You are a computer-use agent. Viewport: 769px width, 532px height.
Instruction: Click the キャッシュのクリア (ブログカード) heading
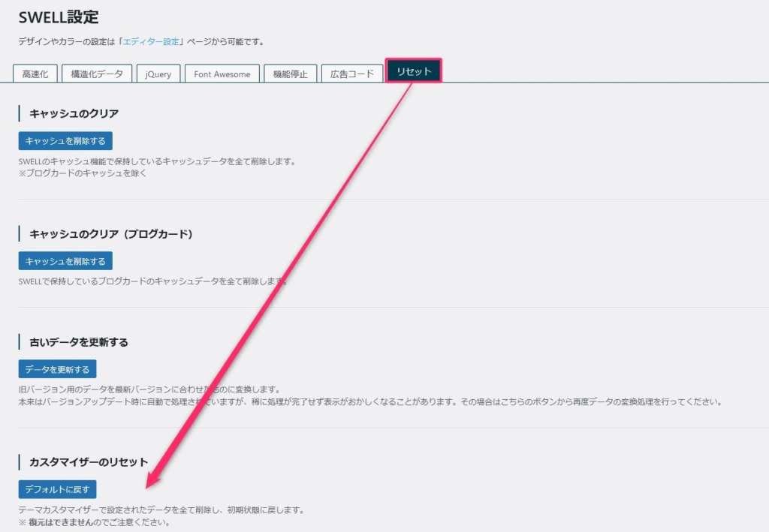coord(111,234)
